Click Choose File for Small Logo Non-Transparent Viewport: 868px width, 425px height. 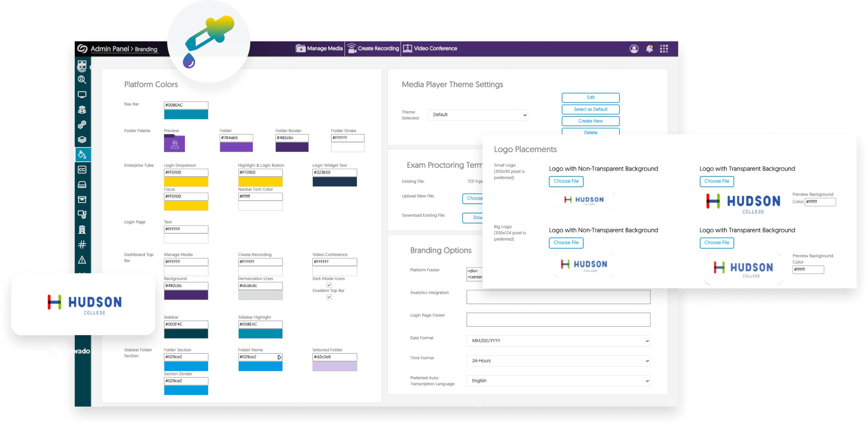coord(567,181)
